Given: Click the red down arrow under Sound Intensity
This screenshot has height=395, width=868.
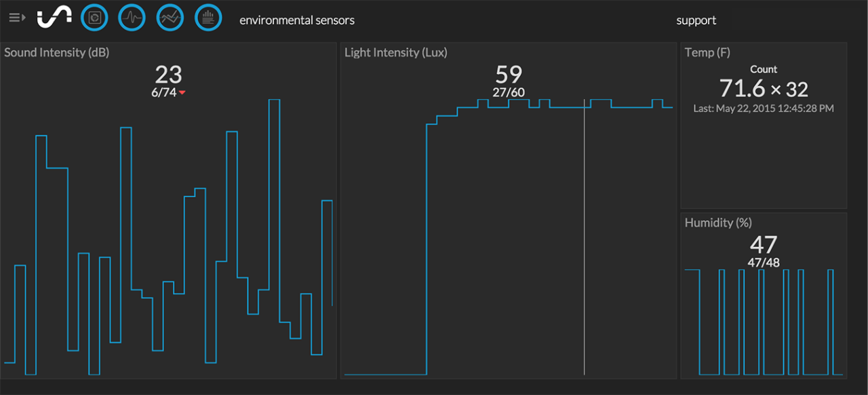Looking at the screenshot, I should click(x=182, y=93).
